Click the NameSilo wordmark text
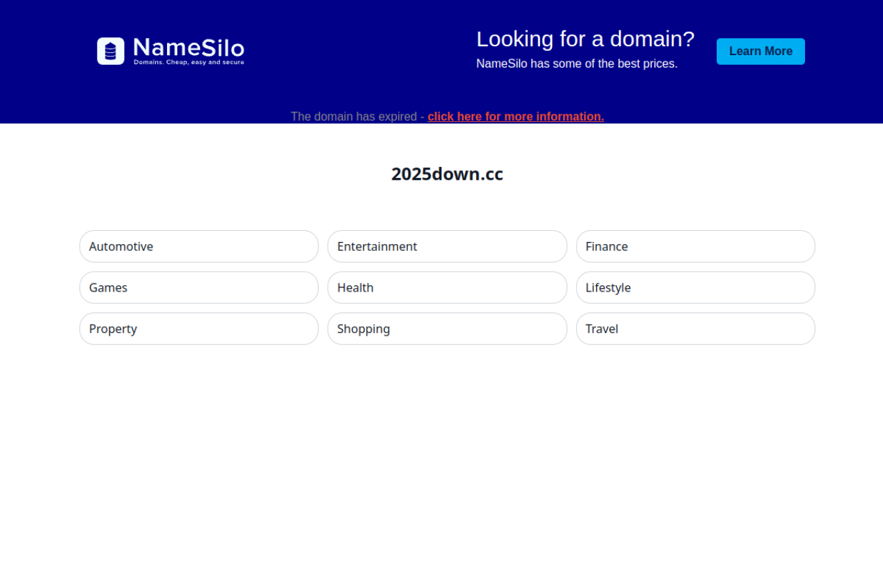 pyautogui.click(x=188, y=48)
